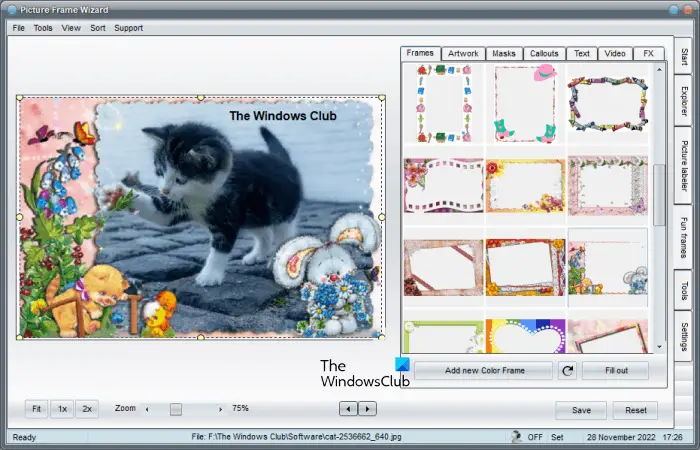Click the refresh frames icon button

point(567,371)
